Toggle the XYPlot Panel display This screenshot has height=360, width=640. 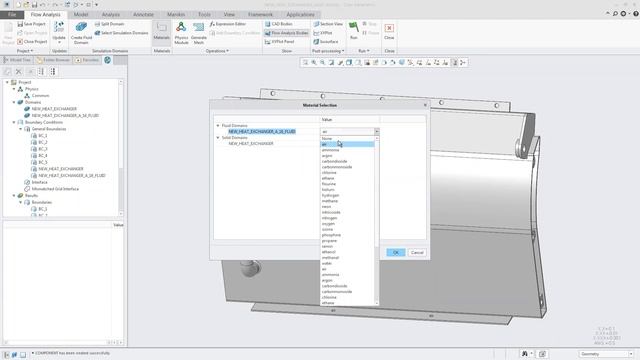(x=280, y=42)
